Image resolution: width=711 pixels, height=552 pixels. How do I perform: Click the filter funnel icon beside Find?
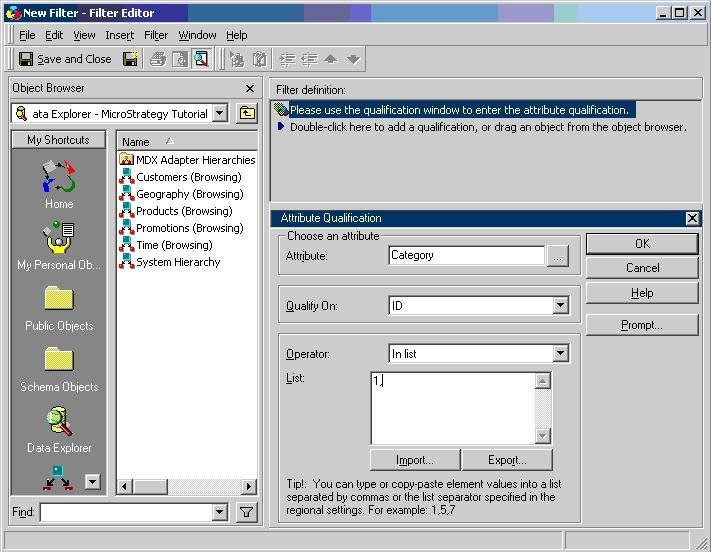pos(246,513)
